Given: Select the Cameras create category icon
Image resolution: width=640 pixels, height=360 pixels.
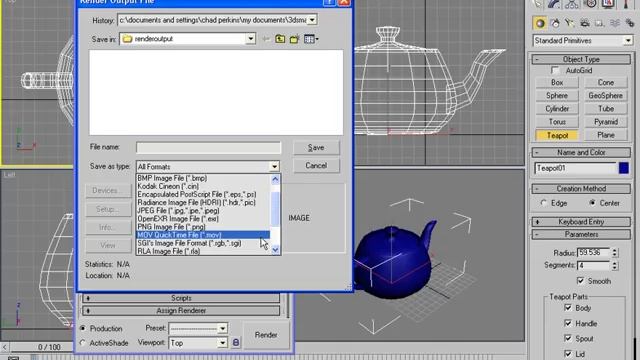Looking at the screenshot, I should coord(584,23).
